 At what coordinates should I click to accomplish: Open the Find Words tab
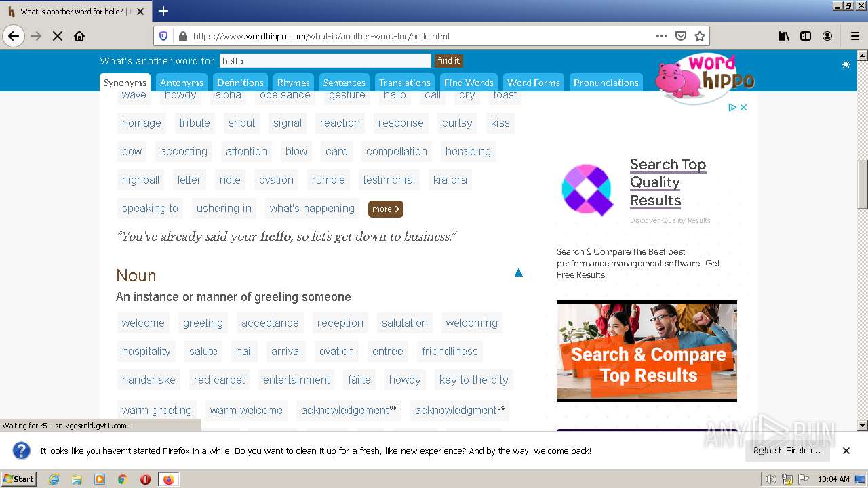tap(469, 83)
